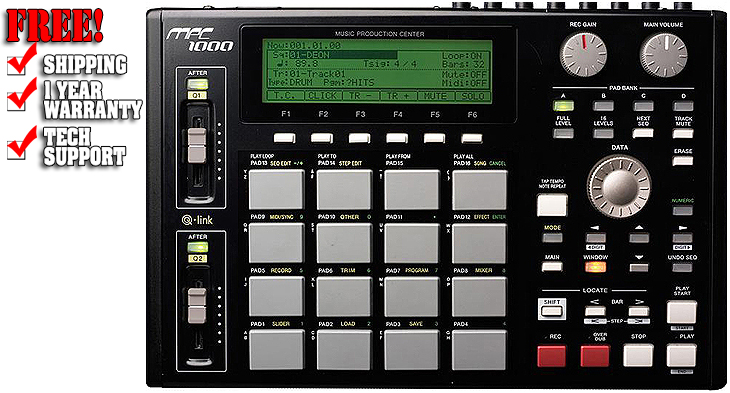Select the TR - soft tab on screen
The image size is (730, 393).
click(x=360, y=95)
